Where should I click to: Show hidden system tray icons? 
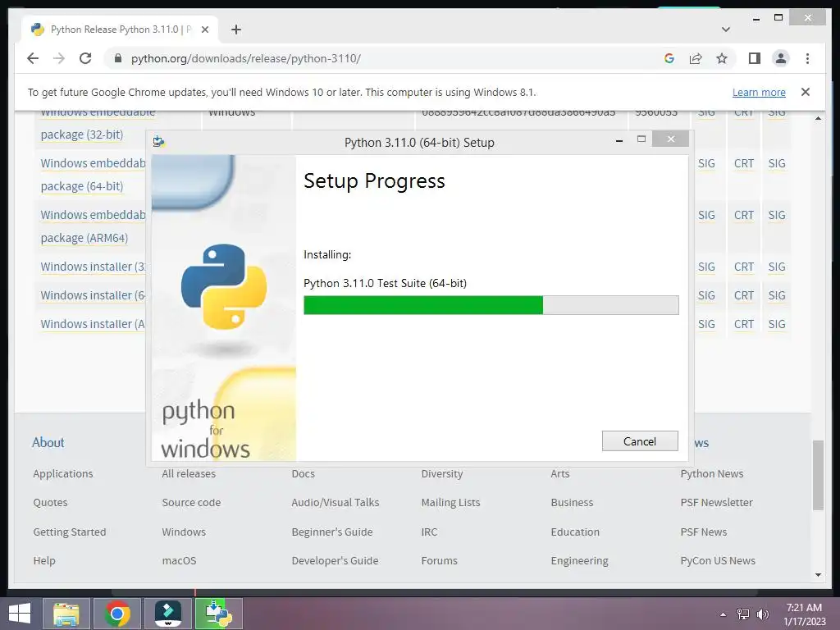pos(724,614)
